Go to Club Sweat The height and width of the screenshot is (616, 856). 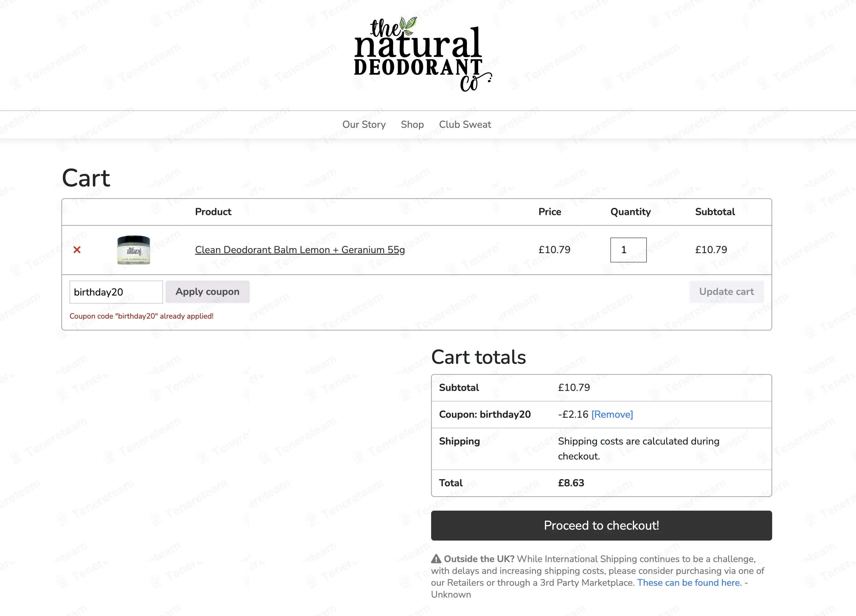pyautogui.click(x=465, y=125)
